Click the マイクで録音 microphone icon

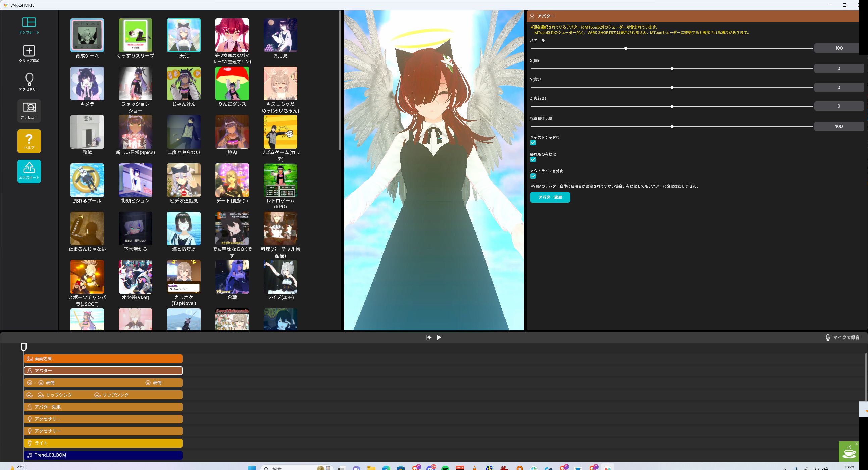(827, 337)
